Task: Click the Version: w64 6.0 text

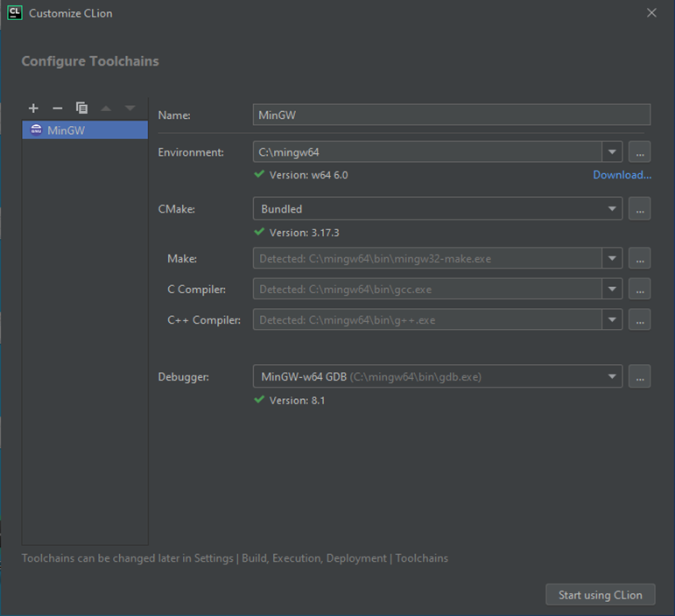Action: pos(309,175)
